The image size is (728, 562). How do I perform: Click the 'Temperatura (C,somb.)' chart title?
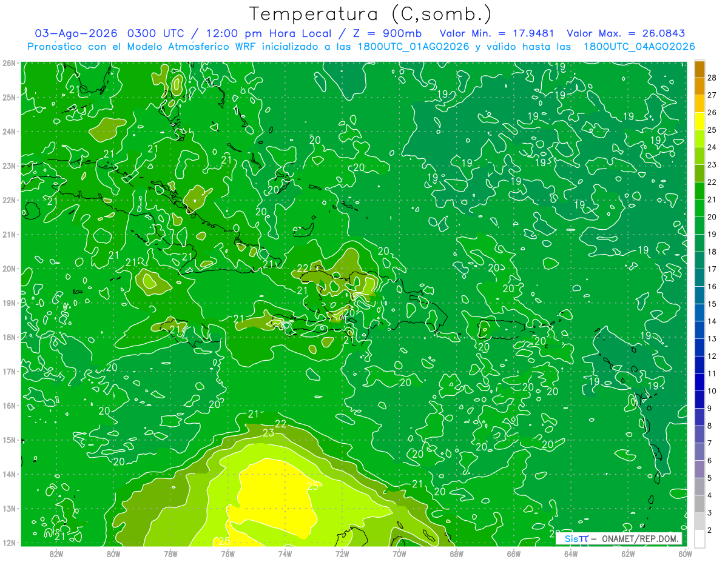[371, 14]
